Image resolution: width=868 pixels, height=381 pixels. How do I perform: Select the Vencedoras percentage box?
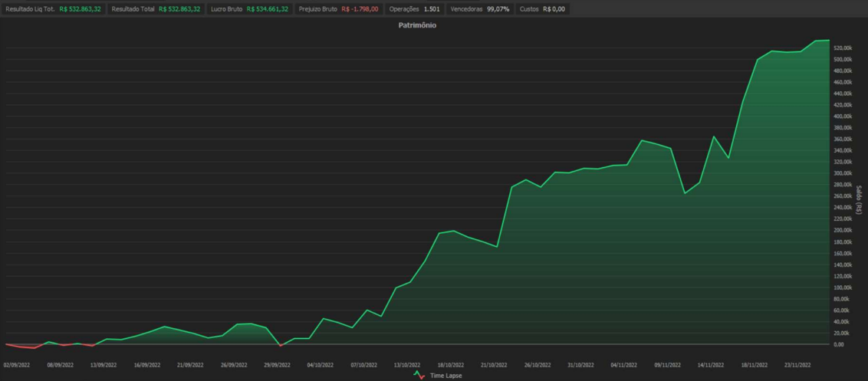coord(480,9)
